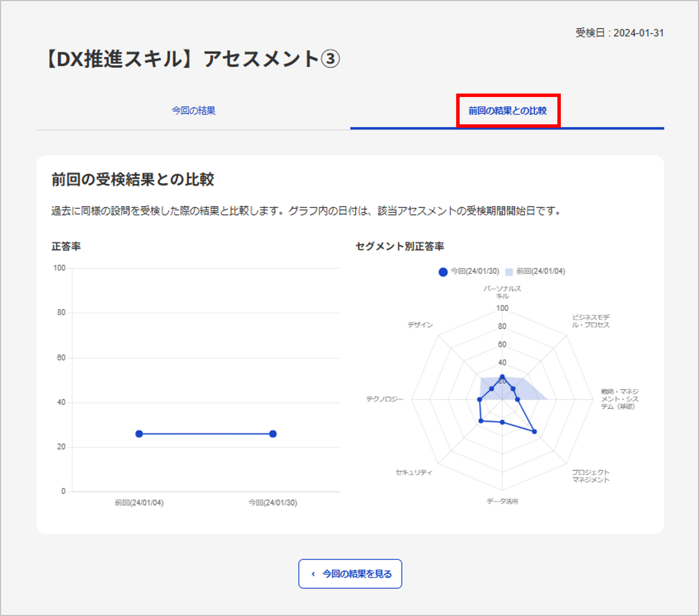
Task: Toggle 前回(24/01/04) legend light-blue square
Action: (x=509, y=272)
